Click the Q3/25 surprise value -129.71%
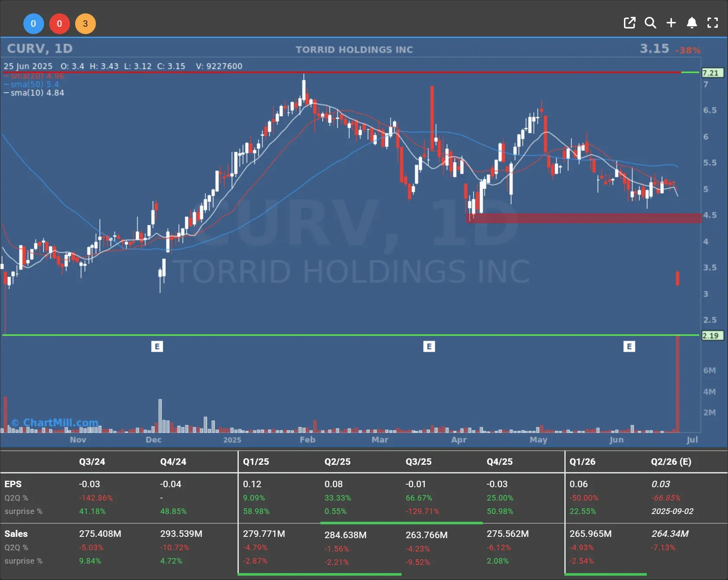Image resolution: width=728 pixels, height=580 pixels. [x=422, y=511]
